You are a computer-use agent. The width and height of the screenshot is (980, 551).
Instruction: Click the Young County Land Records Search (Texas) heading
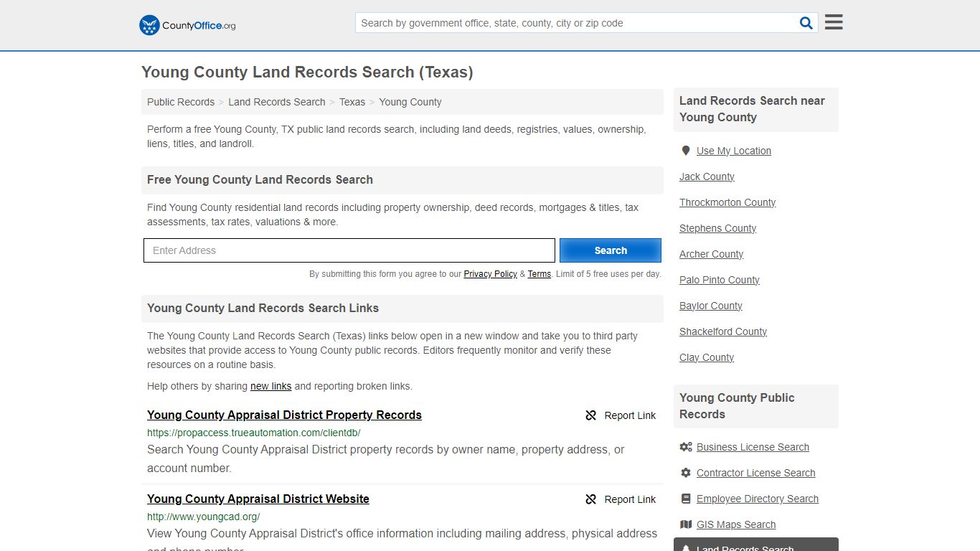point(307,72)
